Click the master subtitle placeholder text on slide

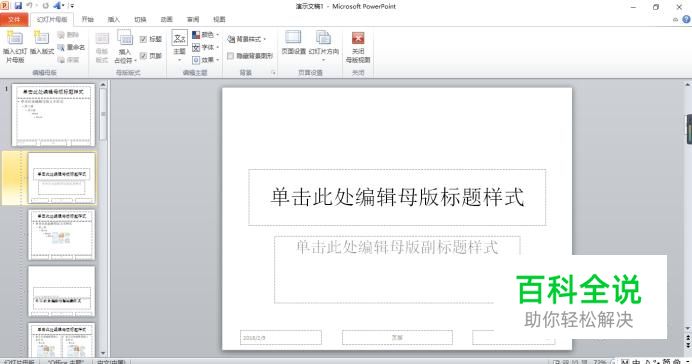pyautogui.click(x=397, y=247)
